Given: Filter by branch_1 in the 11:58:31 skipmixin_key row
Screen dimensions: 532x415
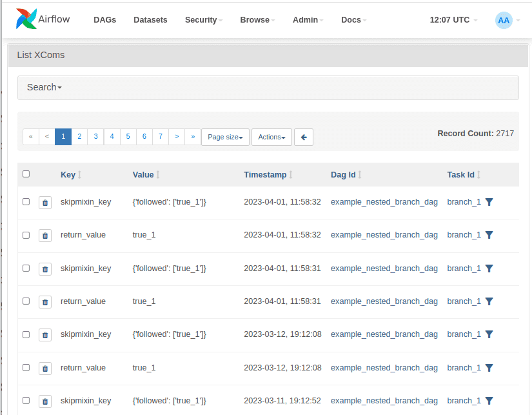Looking at the screenshot, I should point(489,268).
